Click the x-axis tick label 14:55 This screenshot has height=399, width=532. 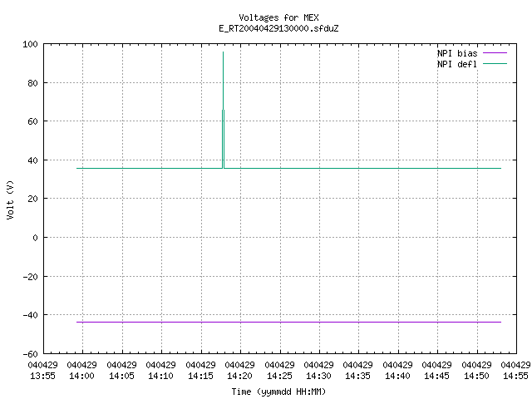pos(515,376)
